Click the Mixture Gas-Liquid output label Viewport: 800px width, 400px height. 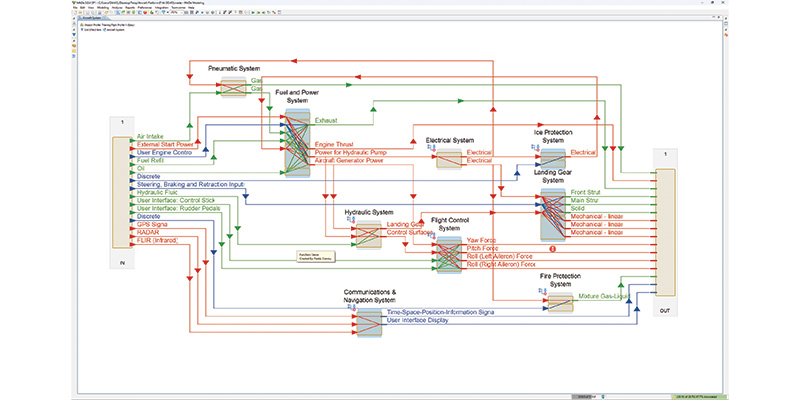point(604,296)
